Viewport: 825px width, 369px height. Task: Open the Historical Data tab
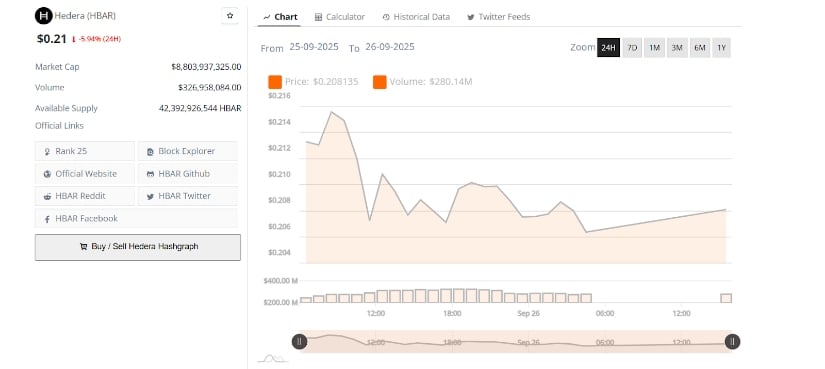pos(416,17)
